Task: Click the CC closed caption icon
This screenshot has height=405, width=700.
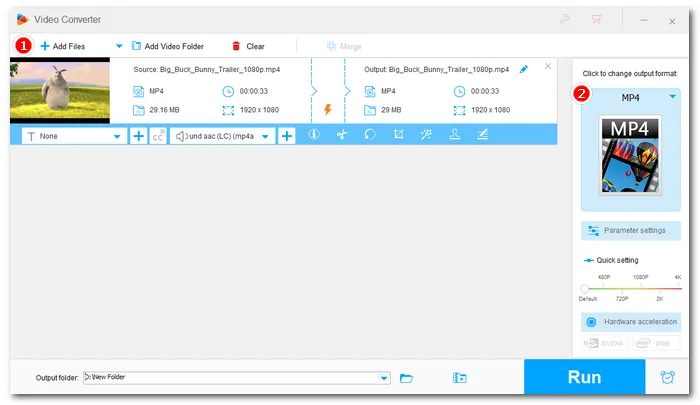Action: 158,136
